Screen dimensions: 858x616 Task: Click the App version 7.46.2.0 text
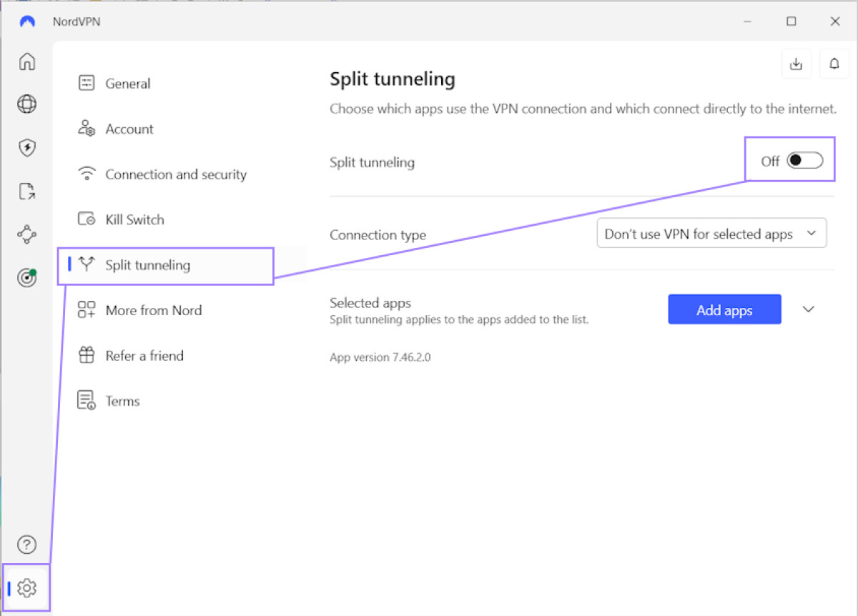pos(380,357)
